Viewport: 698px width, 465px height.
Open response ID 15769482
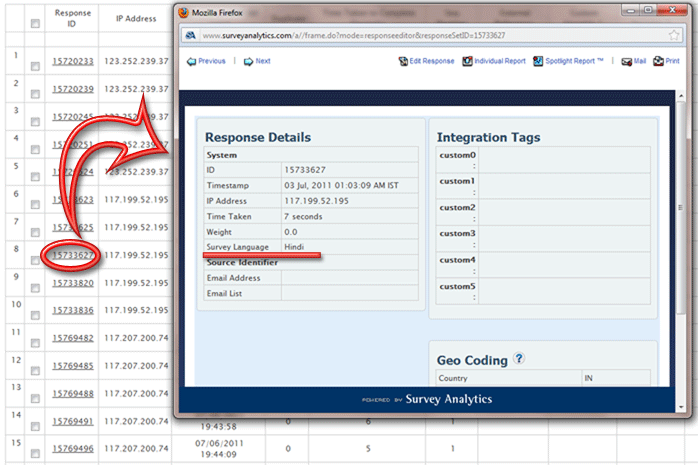click(73, 338)
